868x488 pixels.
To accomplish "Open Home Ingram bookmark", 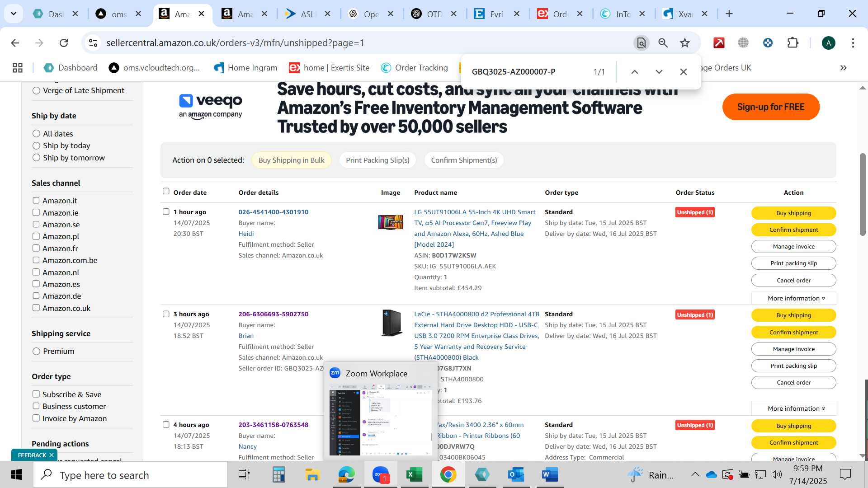I will [245, 68].
